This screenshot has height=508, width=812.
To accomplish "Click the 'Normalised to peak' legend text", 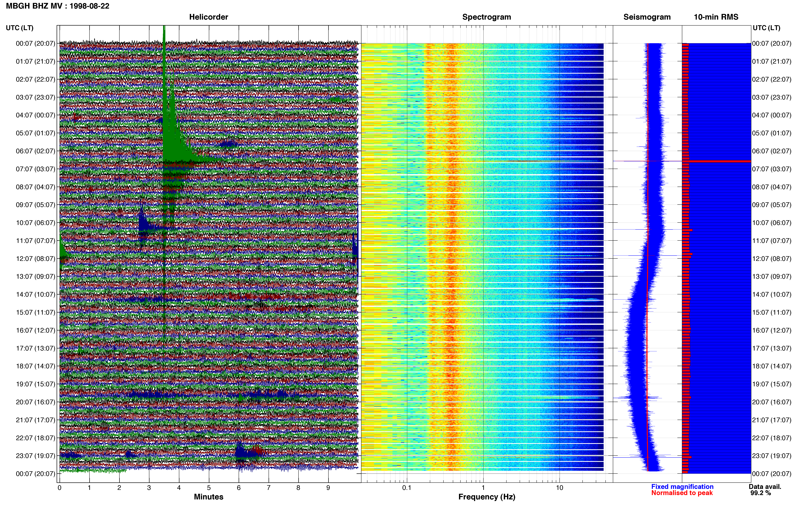I will coord(682,493).
